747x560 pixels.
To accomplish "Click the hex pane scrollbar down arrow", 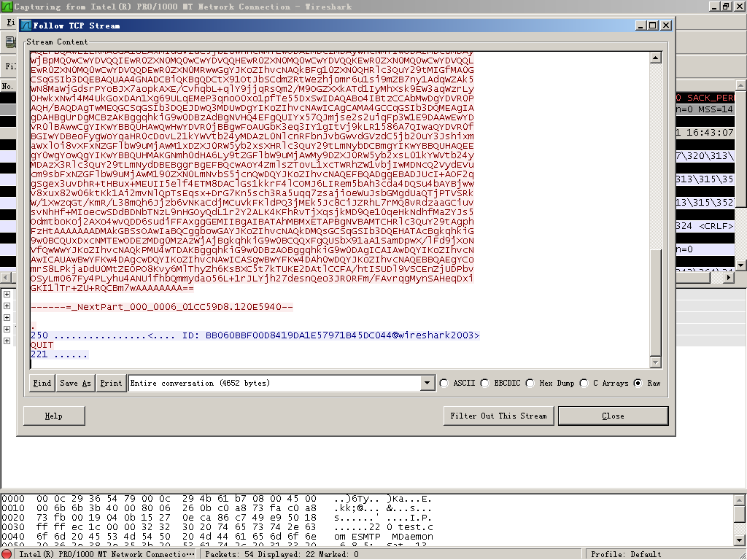I will (740, 540).
